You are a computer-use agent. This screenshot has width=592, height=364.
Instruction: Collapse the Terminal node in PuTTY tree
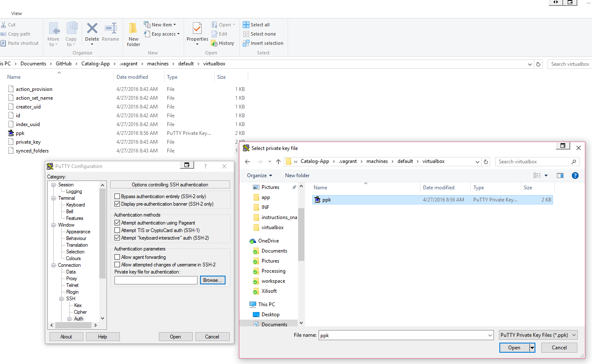54,198
